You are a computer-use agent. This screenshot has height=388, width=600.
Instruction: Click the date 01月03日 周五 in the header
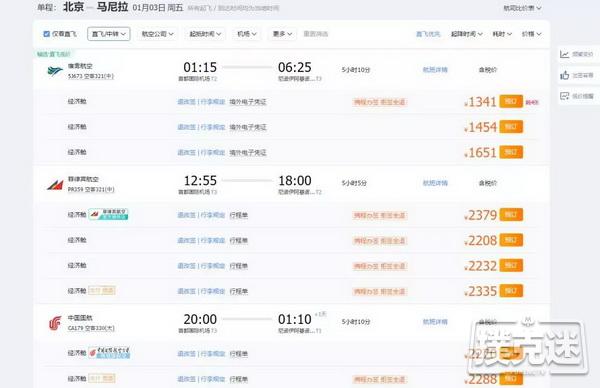click(x=158, y=8)
